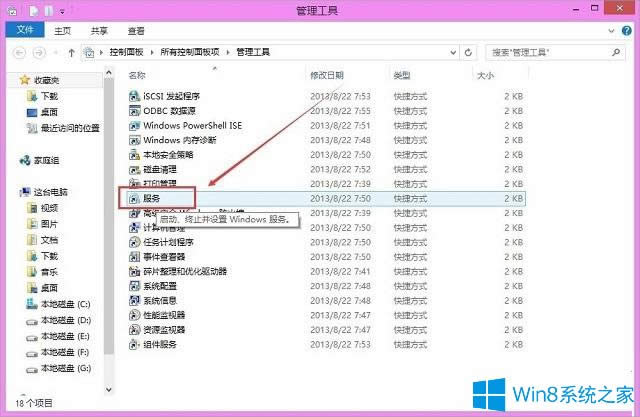Screen dimensions: 640x417
Task: Select the 磁盘清理 icon
Action: tap(134, 169)
